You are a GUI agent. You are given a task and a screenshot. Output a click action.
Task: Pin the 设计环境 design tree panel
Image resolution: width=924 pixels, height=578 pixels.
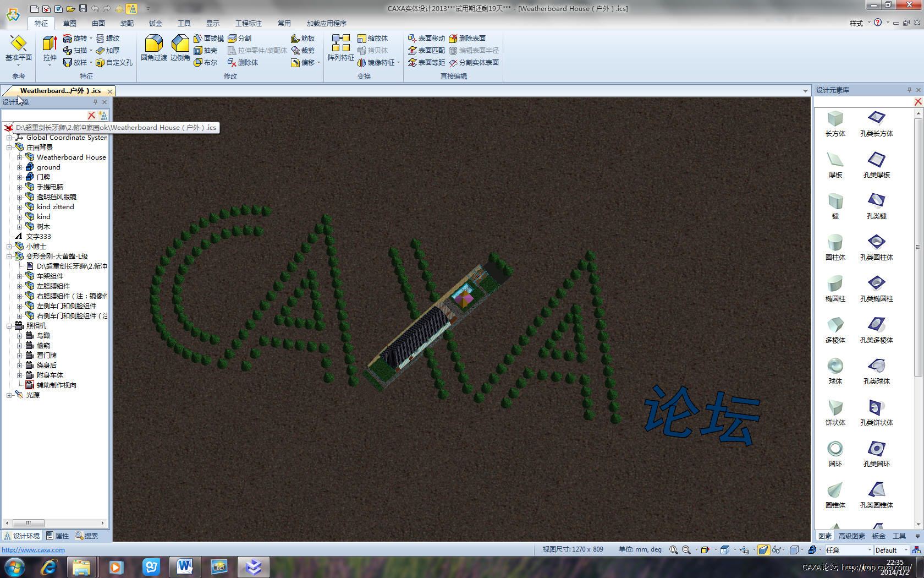[95, 102]
